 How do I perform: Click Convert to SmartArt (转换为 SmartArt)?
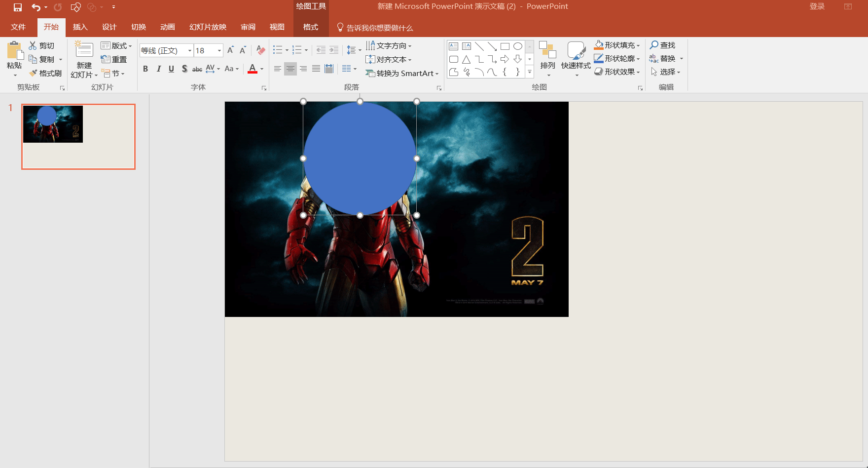point(402,73)
